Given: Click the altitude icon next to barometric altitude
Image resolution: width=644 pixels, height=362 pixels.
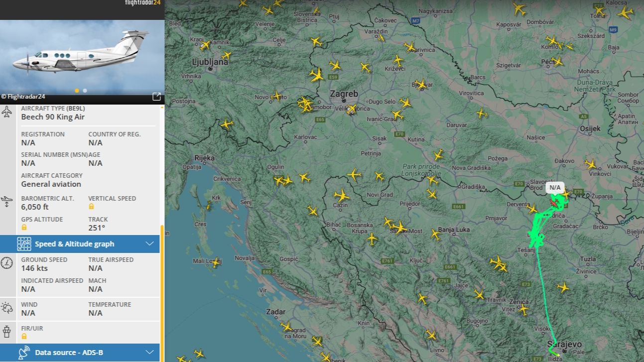Looking at the screenshot, I should point(7,202).
